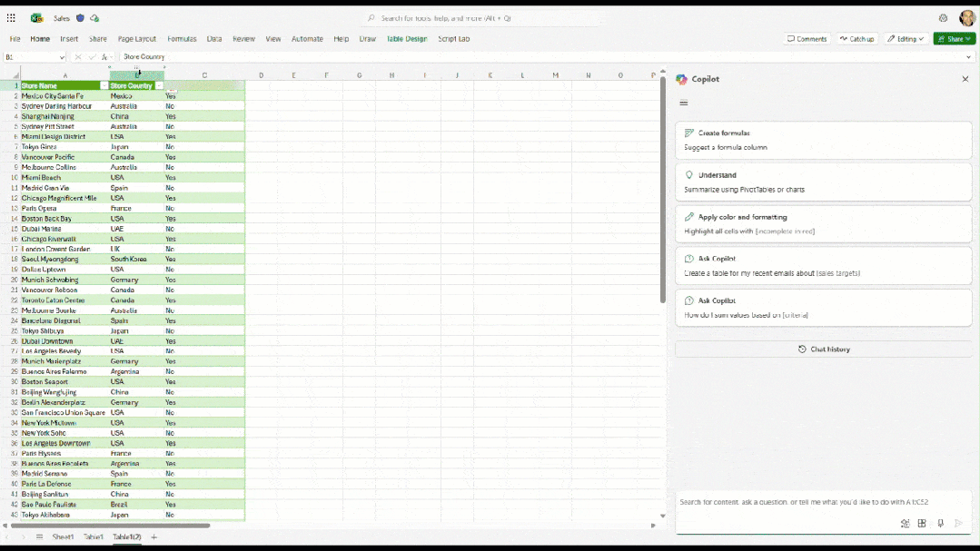The height and width of the screenshot is (551, 980).
Task: Click the send arrow in Copilot chat
Action: (958, 524)
